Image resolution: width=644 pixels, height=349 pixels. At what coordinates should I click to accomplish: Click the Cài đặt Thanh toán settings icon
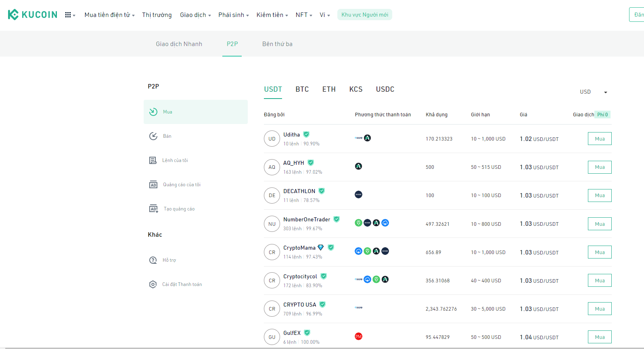pos(153,284)
